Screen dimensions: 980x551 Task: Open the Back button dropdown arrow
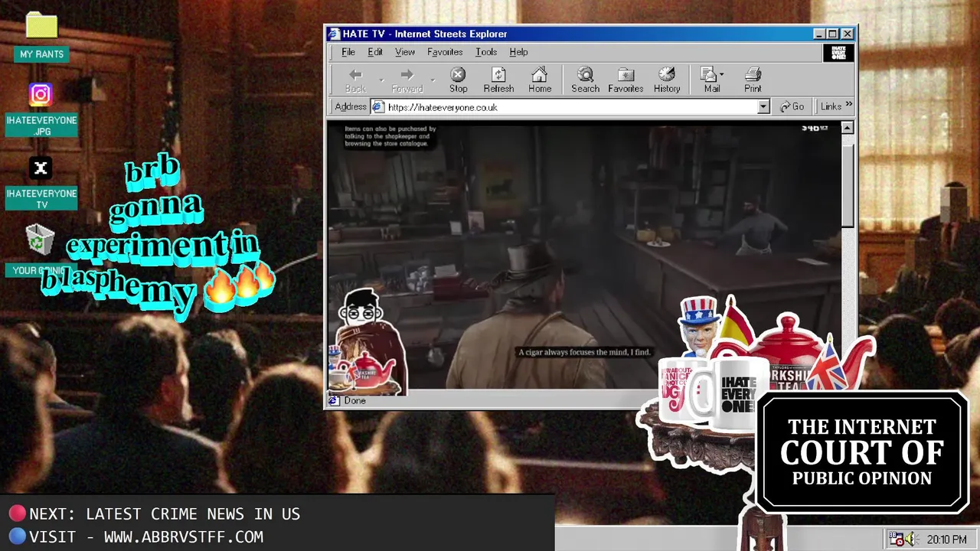tap(381, 80)
